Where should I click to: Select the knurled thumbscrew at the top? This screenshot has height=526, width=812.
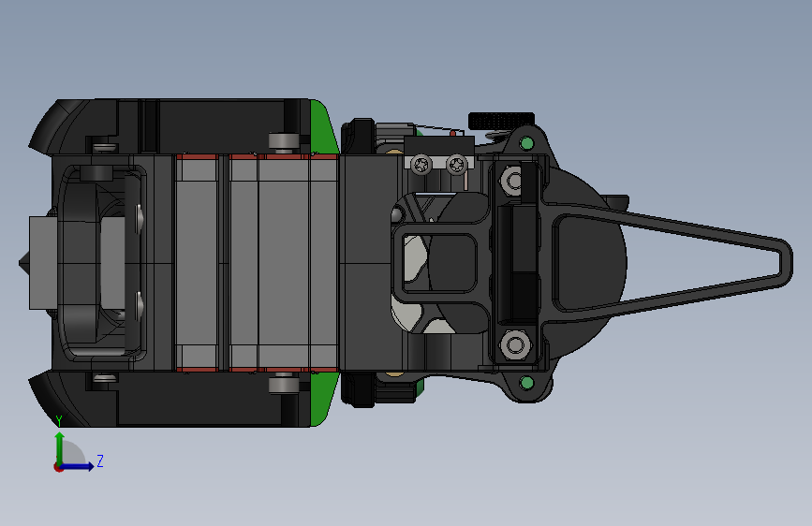tap(501, 121)
